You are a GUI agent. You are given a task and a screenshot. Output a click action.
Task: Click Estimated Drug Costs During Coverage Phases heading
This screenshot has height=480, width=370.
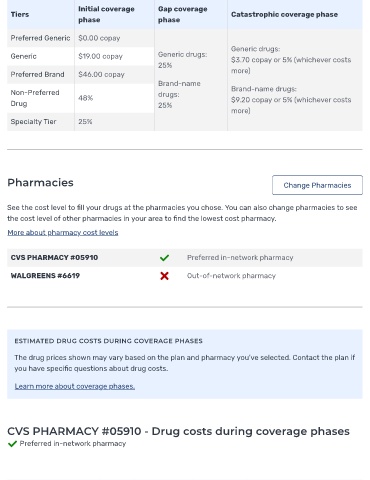coord(108,341)
